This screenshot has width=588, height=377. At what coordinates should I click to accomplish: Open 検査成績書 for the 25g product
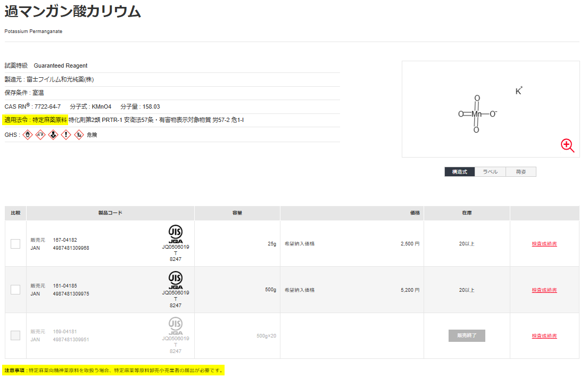tap(544, 243)
